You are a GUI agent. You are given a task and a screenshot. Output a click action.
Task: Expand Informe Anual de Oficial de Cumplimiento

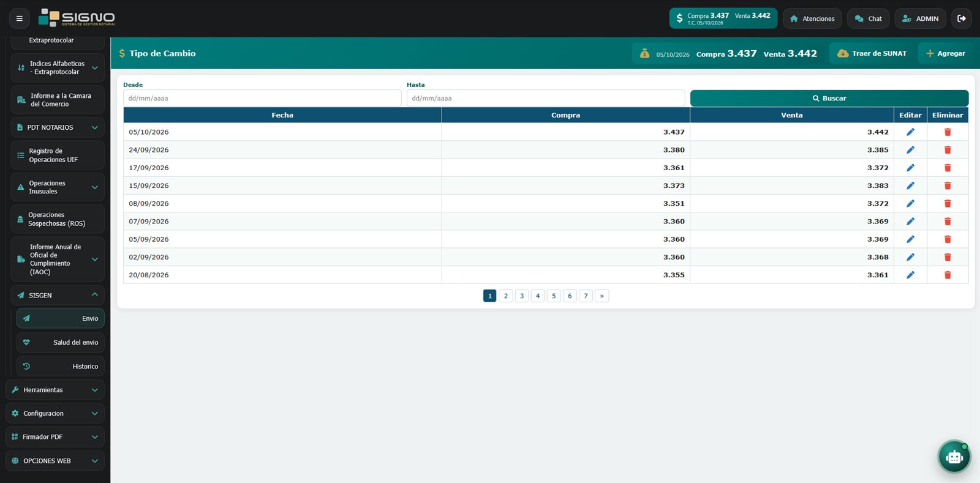tap(58, 260)
